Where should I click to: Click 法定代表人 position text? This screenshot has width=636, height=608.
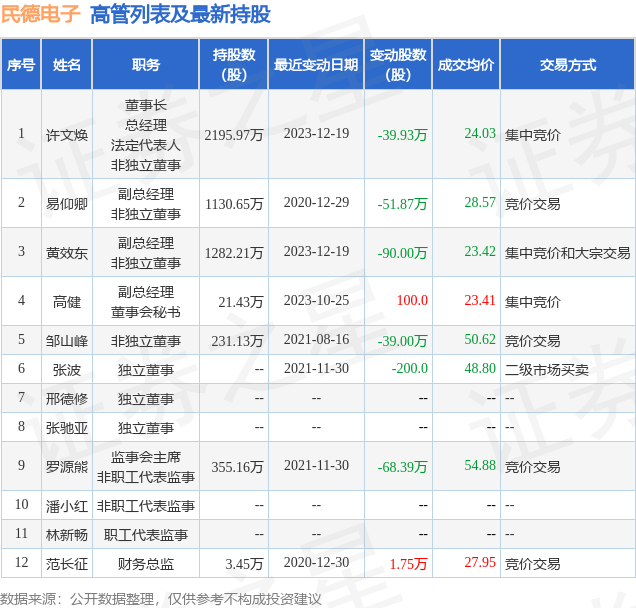146,145
